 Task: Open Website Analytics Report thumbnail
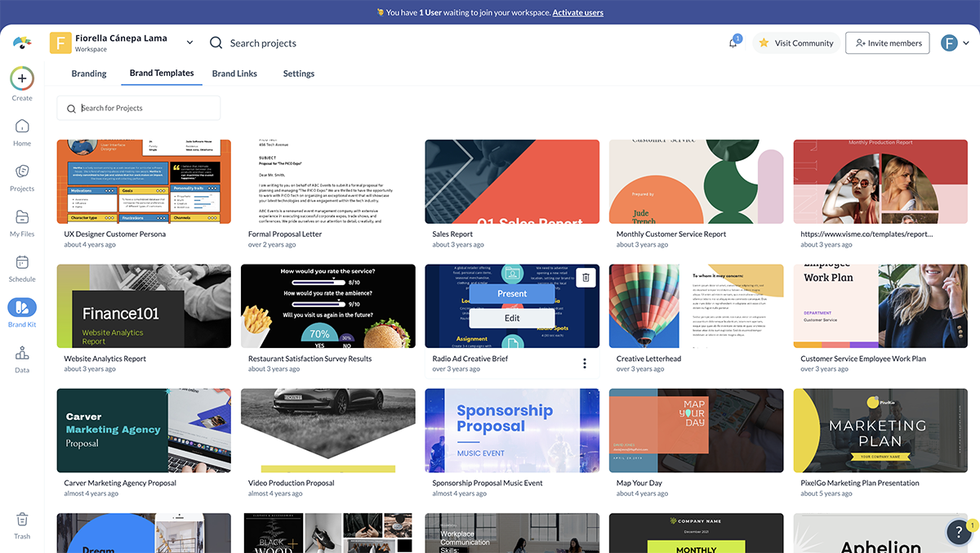click(144, 306)
